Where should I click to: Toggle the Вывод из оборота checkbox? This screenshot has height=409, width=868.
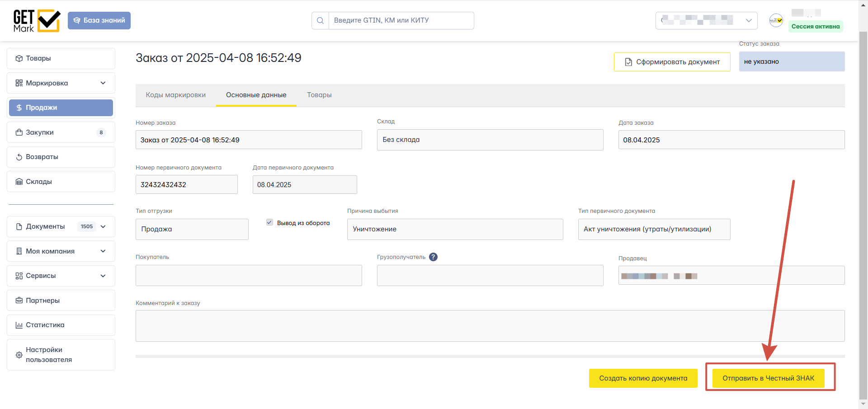pyautogui.click(x=269, y=222)
